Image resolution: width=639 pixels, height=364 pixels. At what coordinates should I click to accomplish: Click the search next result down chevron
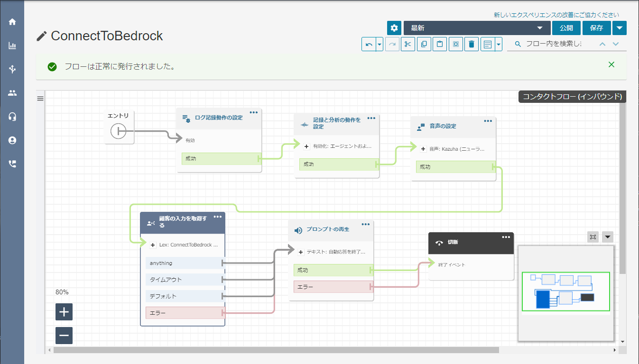[x=616, y=44]
